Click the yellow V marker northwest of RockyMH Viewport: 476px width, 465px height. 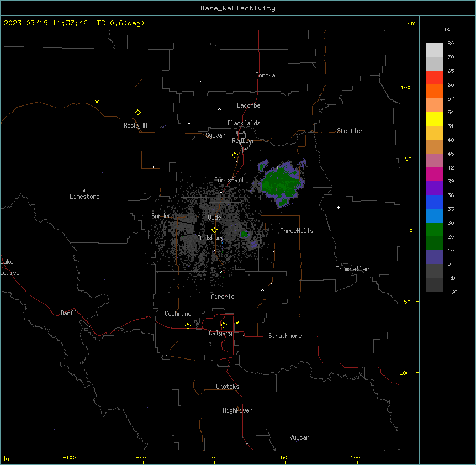(x=97, y=102)
